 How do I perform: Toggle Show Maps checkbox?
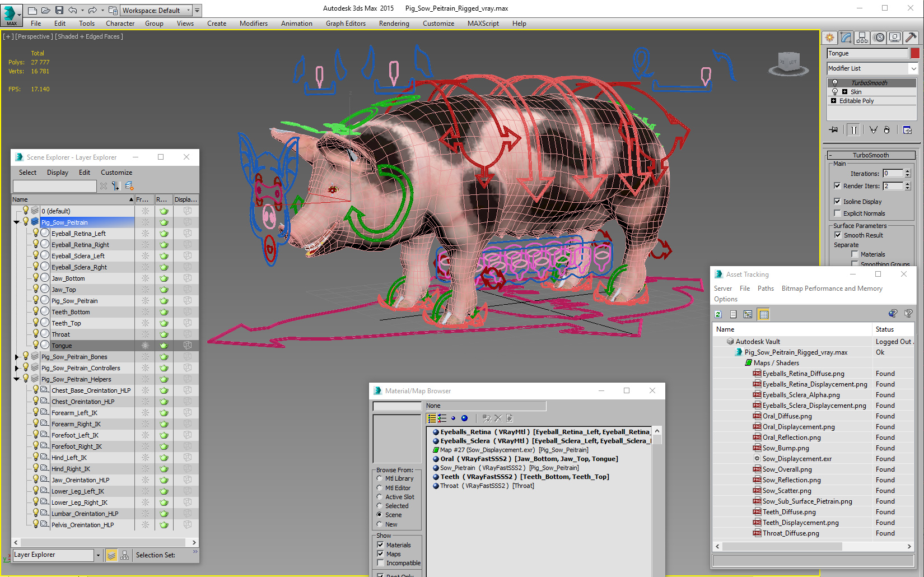click(380, 554)
